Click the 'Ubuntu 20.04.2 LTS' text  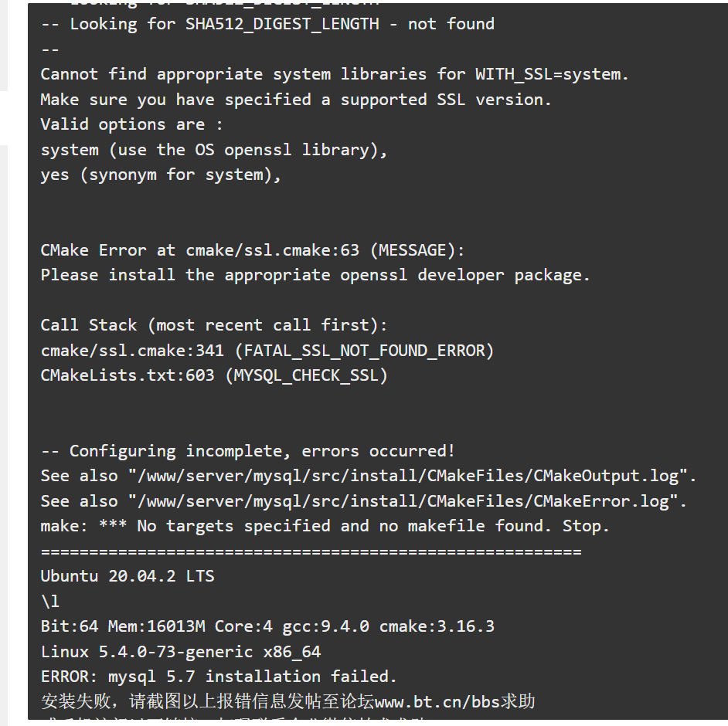click(128, 576)
